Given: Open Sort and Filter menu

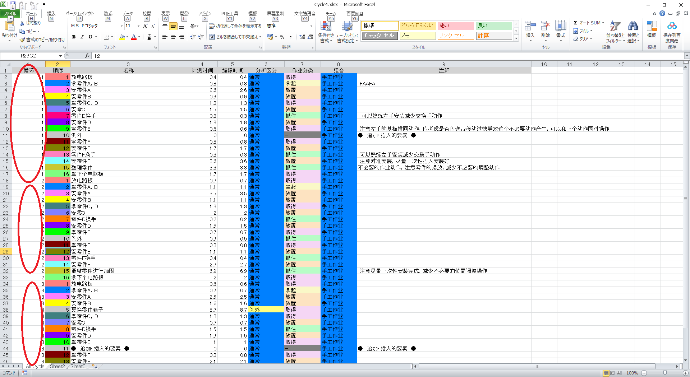Looking at the screenshot, I should click(614, 32).
